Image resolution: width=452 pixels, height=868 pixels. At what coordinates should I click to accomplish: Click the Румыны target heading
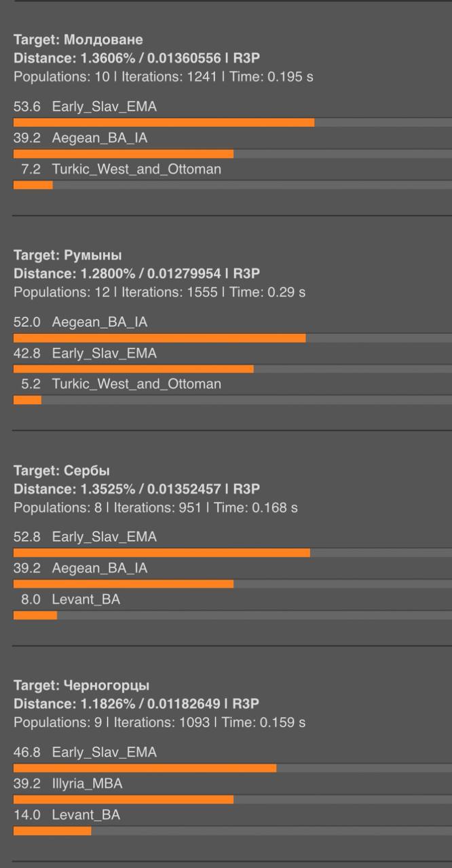point(68,256)
